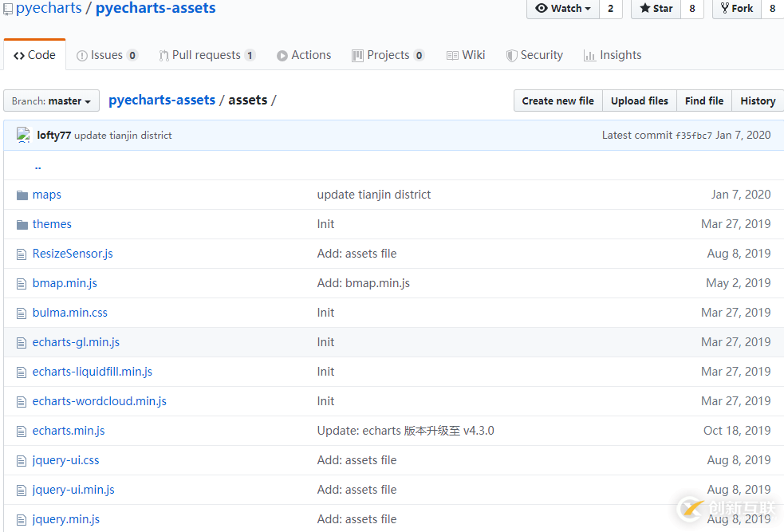This screenshot has height=532, width=784.
Task: Click the file icon beside bulma.min.css
Action: coord(22,313)
